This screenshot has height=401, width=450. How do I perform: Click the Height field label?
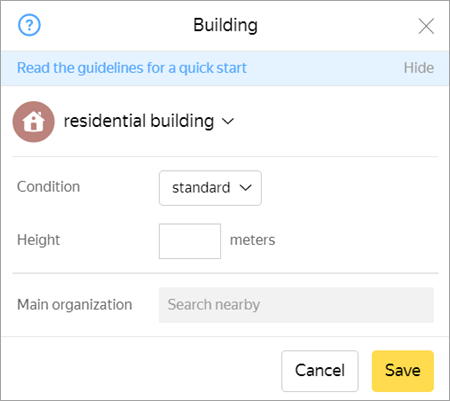pyautogui.click(x=39, y=240)
